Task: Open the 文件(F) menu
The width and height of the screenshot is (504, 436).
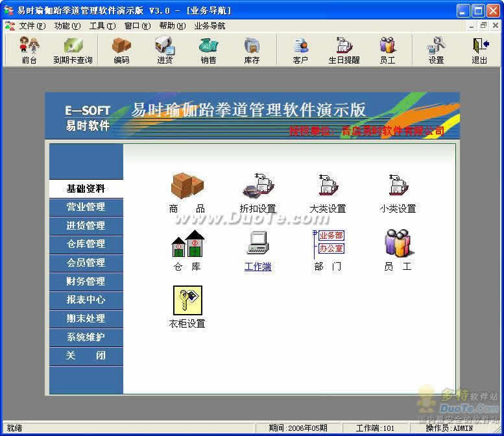Action: pyautogui.click(x=32, y=26)
